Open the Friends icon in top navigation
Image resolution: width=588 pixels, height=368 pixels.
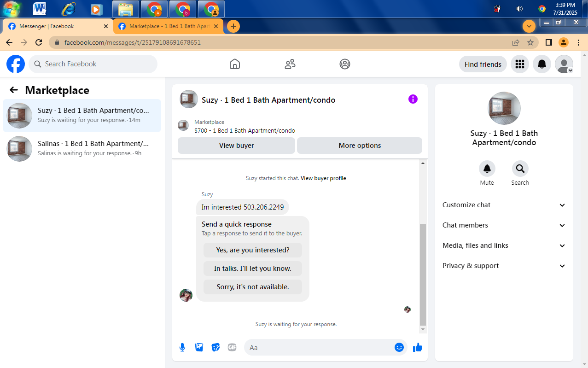[x=290, y=64]
